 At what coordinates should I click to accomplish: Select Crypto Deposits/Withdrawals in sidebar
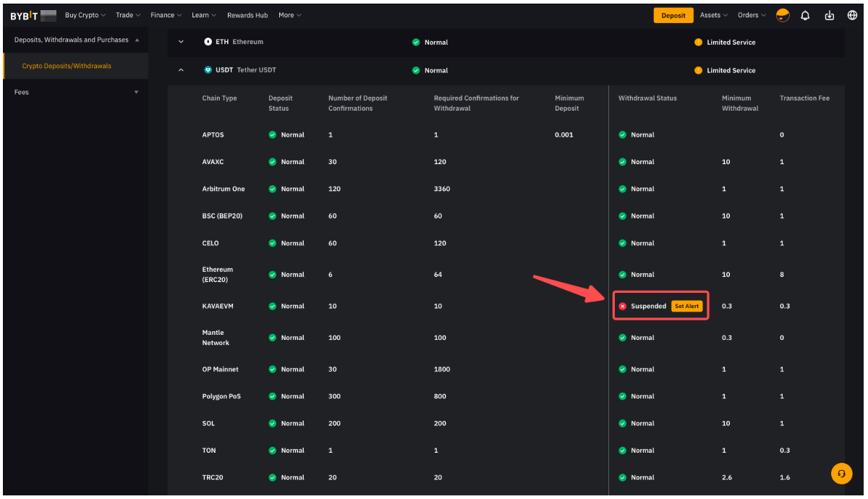(x=67, y=66)
